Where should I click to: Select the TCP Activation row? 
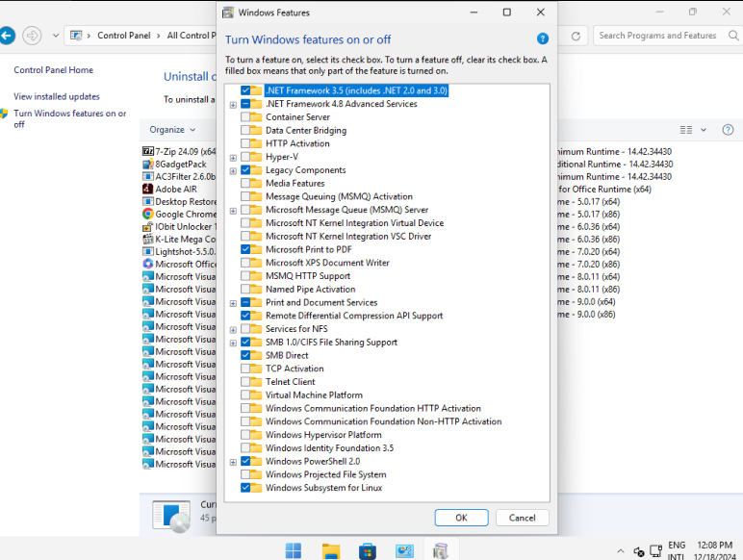[x=295, y=369]
